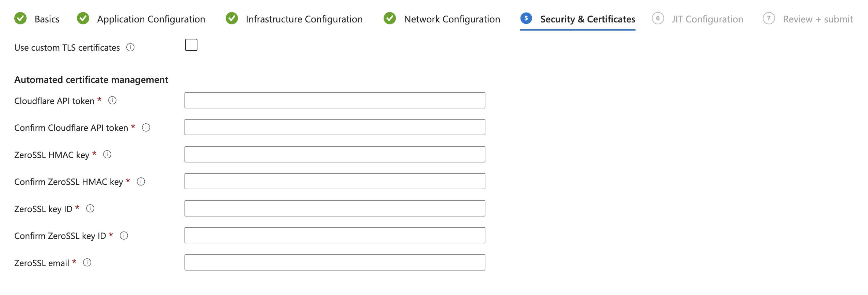
Task: Return to Network Configuration tab
Action: pyautogui.click(x=452, y=19)
